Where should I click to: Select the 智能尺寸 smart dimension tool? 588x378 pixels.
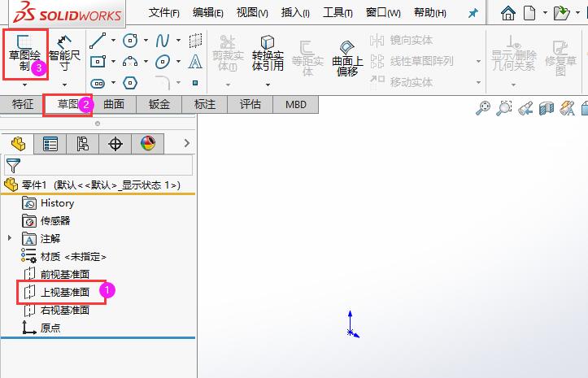click(64, 54)
